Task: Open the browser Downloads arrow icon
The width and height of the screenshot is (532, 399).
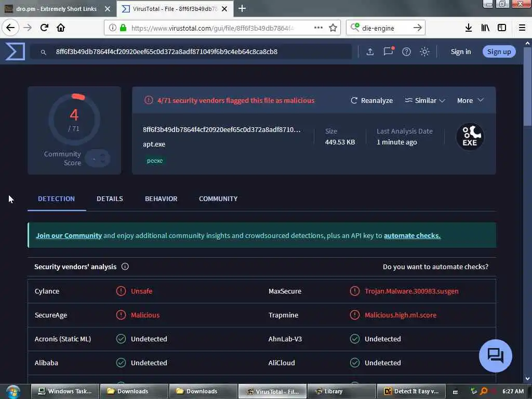Action: tap(468, 28)
